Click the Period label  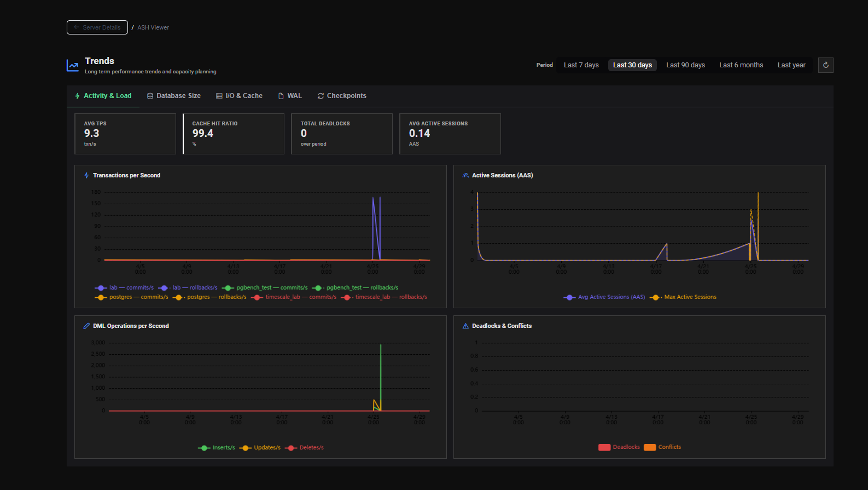coord(545,65)
